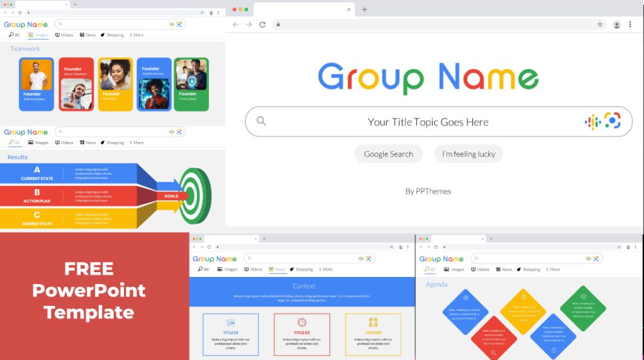Click the yellow C Desired State band

(69, 219)
